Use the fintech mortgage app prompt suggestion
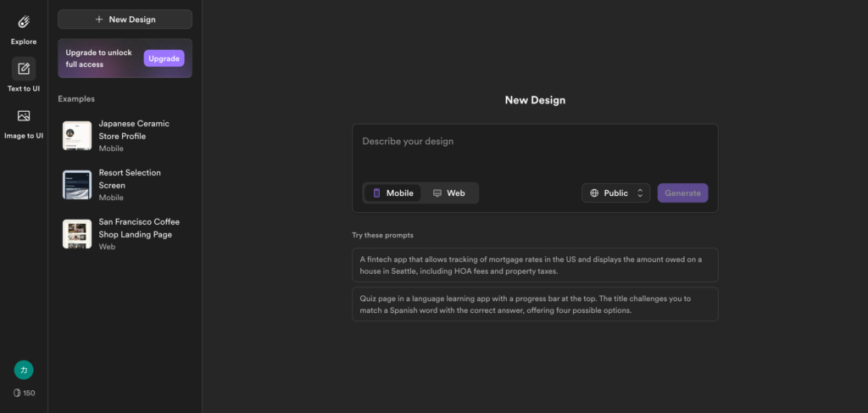This screenshot has width=868, height=413. click(x=535, y=265)
